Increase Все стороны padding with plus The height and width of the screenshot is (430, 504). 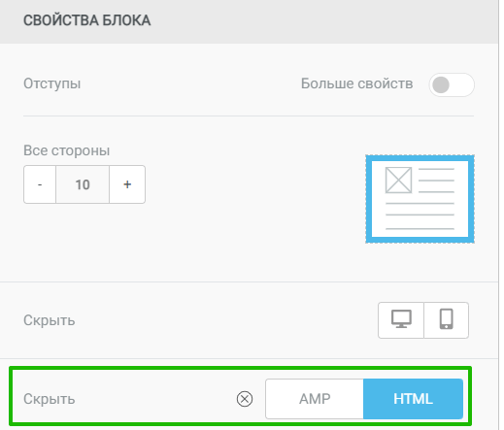pyautogui.click(x=127, y=184)
